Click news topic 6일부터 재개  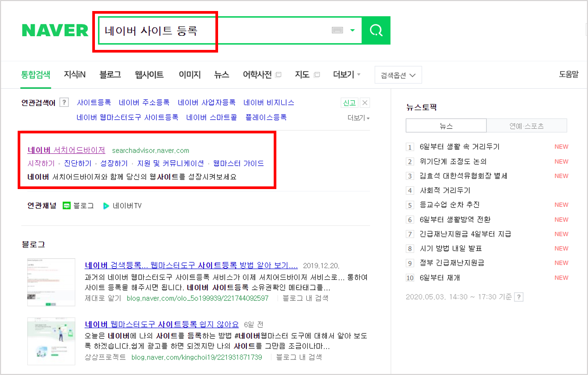[x=440, y=278]
